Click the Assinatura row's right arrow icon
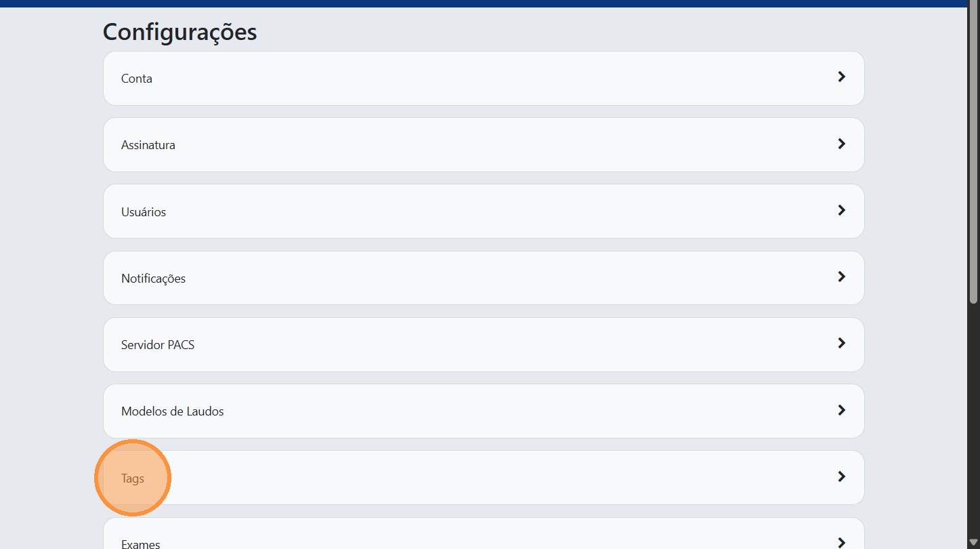The image size is (980, 549). coord(841,144)
